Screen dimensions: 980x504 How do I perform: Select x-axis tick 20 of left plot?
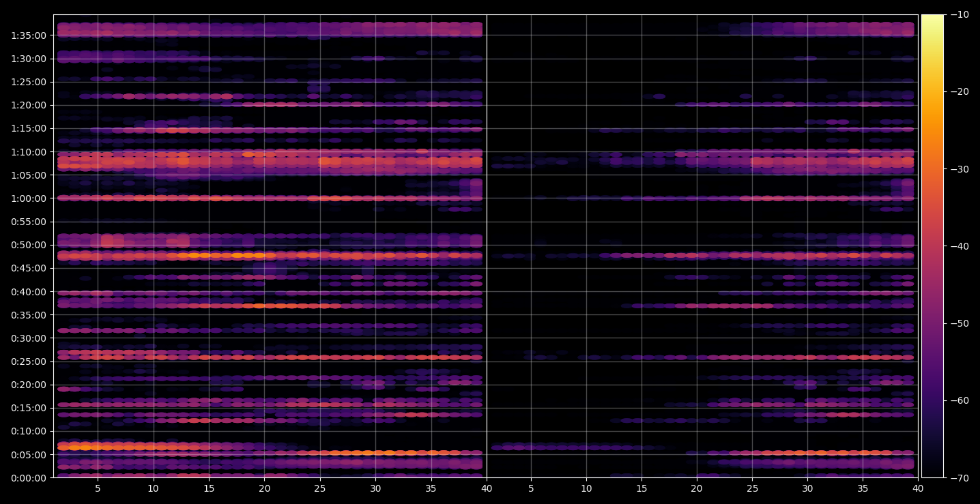click(265, 488)
